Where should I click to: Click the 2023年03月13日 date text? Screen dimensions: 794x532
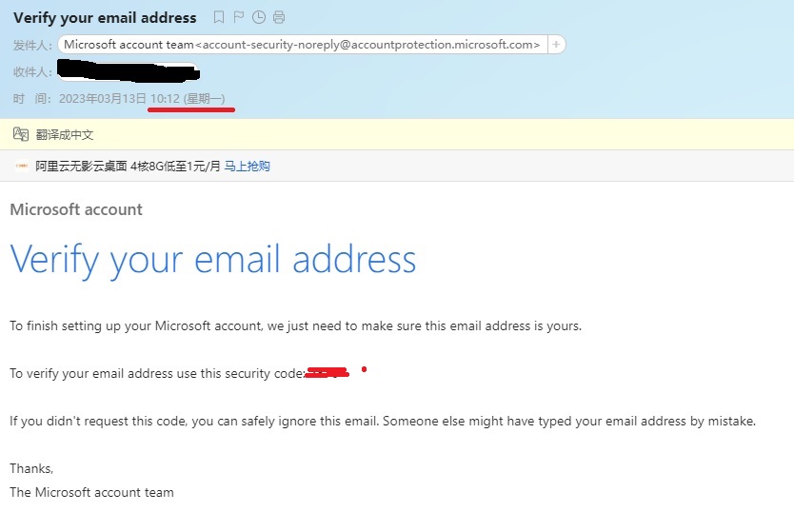[x=103, y=99]
